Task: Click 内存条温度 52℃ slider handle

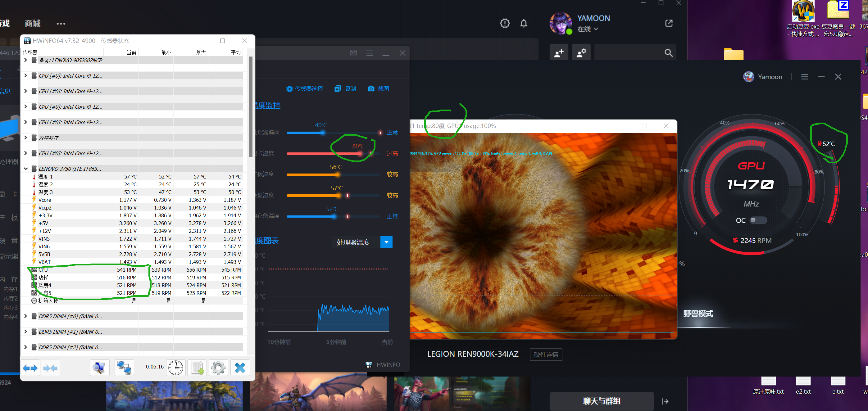Action: (334, 216)
